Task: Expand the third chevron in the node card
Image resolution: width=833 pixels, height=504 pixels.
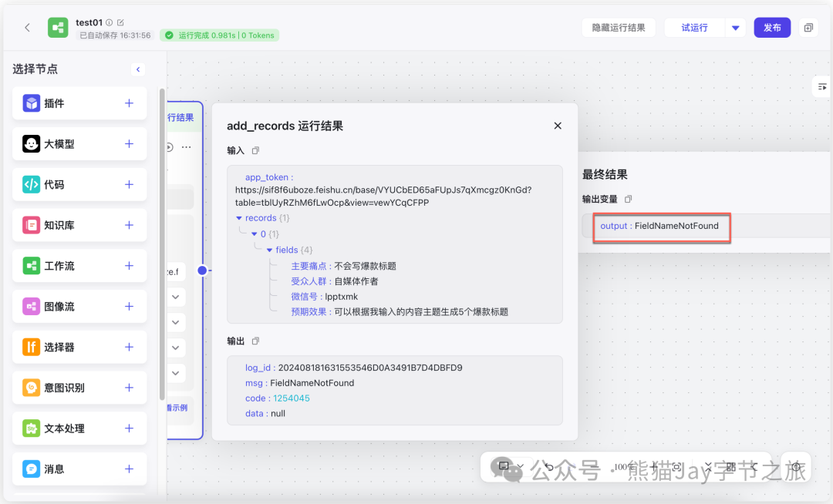Action: pos(175,348)
